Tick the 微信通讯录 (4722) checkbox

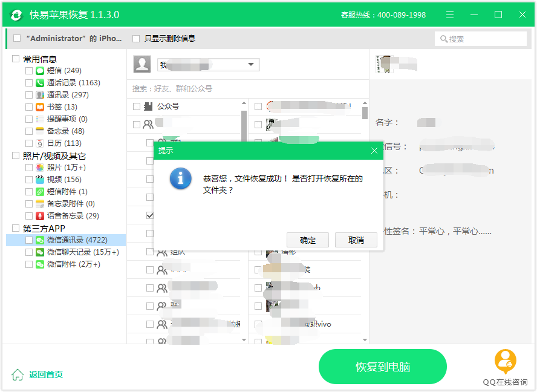coord(29,240)
